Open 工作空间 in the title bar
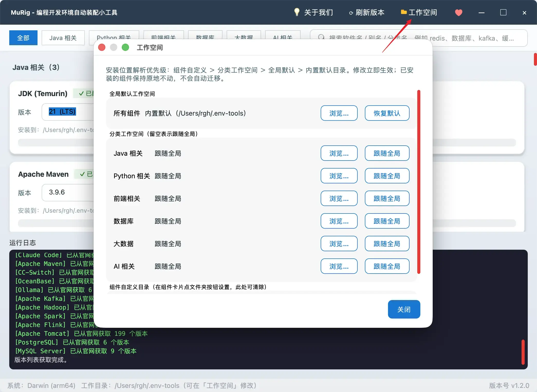The image size is (537, 392). point(419,12)
